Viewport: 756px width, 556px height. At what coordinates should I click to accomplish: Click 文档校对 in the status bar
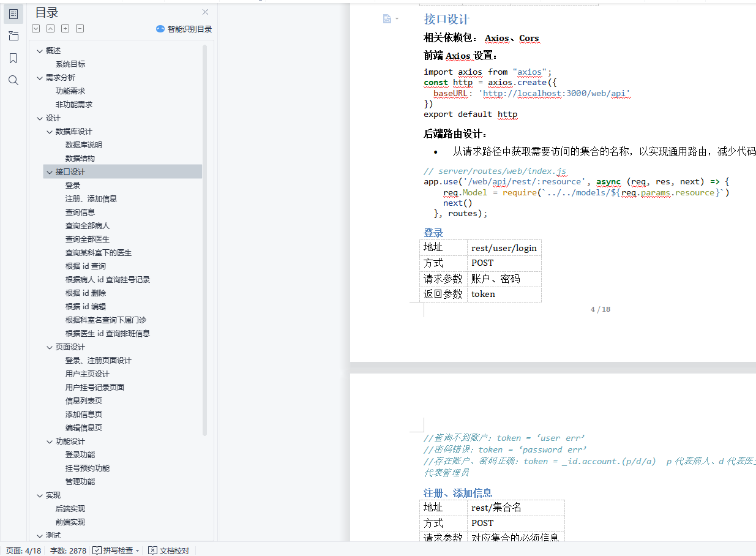169,550
